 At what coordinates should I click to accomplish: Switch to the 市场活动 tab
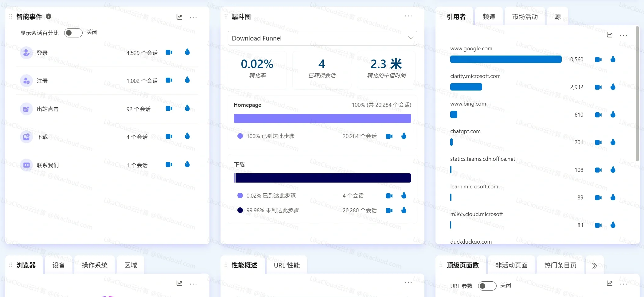tap(525, 16)
